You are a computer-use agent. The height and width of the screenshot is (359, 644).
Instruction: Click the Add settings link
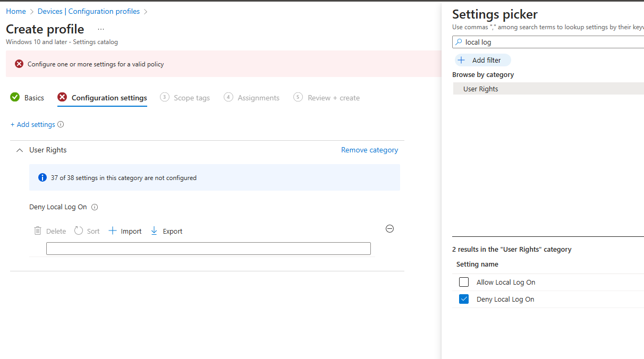click(x=33, y=124)
